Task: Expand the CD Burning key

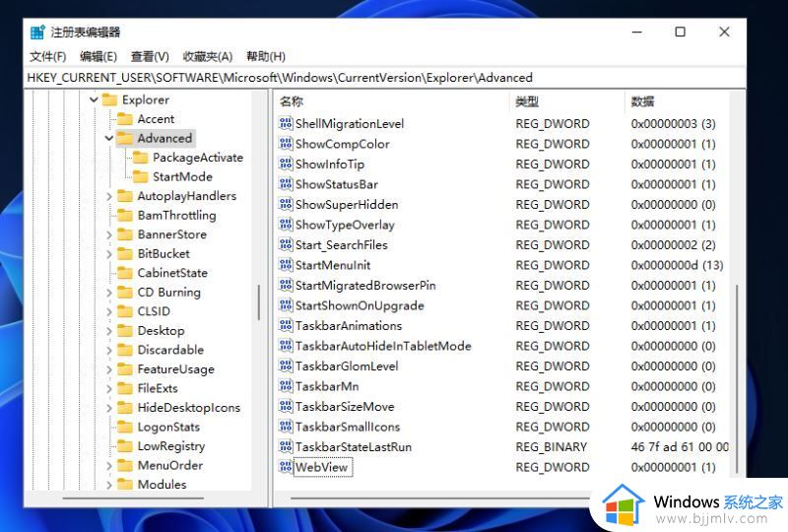Action: [x=109, y=293]
